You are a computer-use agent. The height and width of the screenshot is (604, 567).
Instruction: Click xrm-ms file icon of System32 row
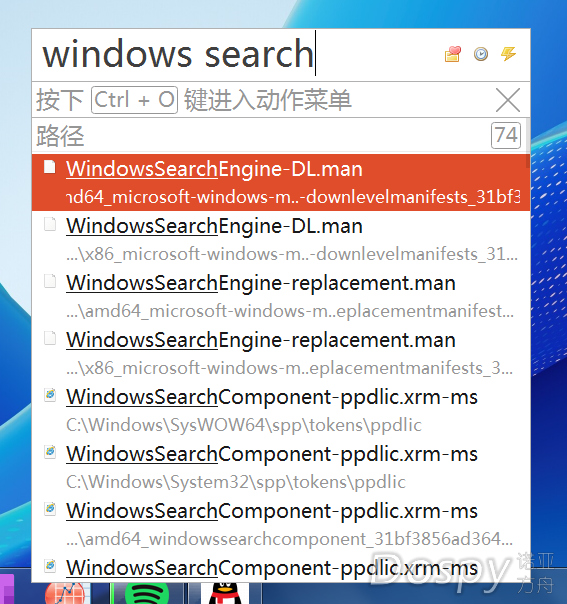pyautogui.click(x=50, y=452)
